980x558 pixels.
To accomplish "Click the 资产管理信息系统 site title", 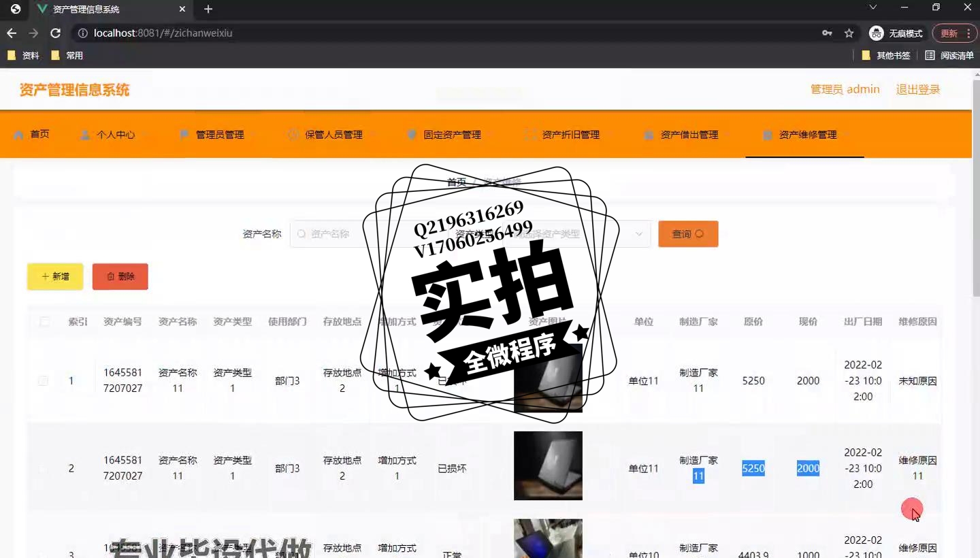I will pos(74,90).
